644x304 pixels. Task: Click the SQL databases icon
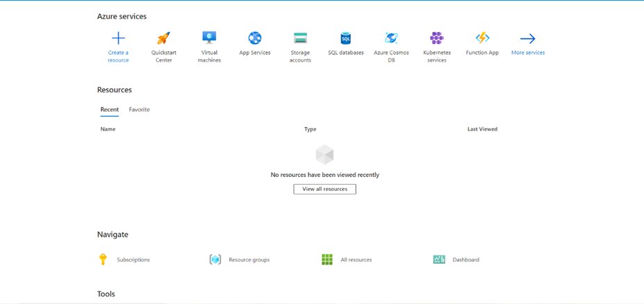[x=346, y=38]
